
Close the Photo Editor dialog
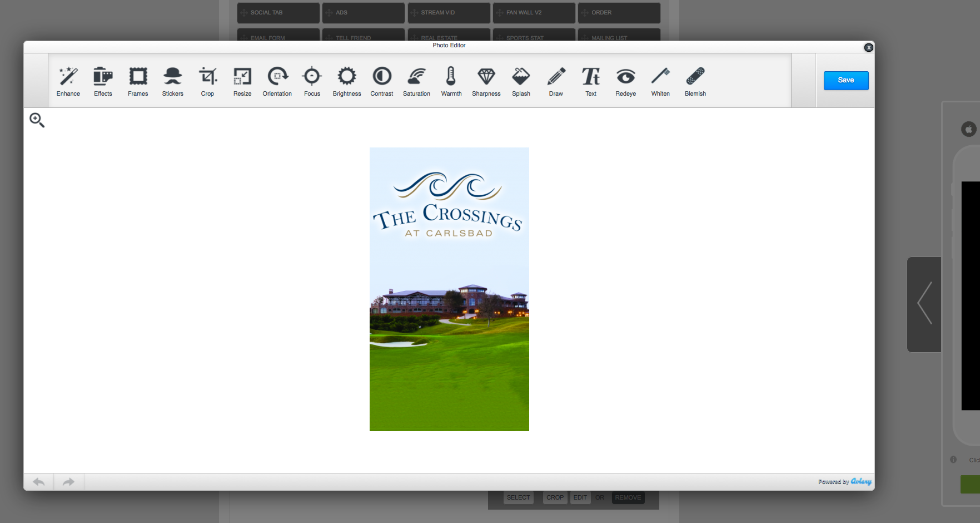tap(868, 48)
